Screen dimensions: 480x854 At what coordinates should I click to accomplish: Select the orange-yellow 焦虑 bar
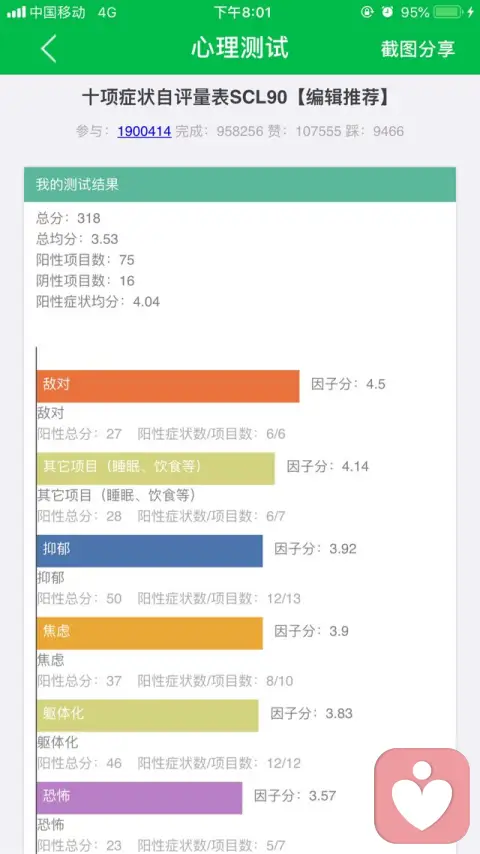(149, 633)
